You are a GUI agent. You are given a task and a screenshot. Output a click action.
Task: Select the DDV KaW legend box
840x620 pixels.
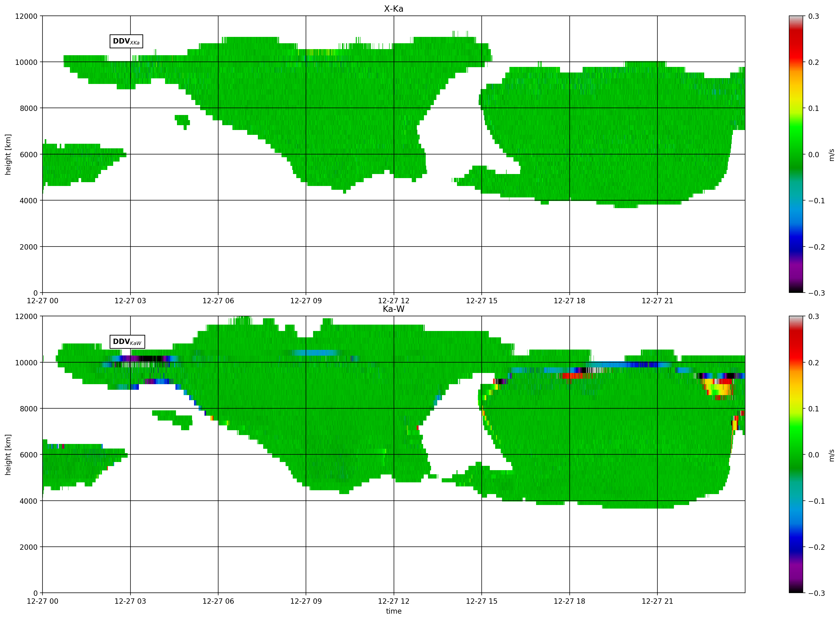[127, 341]
